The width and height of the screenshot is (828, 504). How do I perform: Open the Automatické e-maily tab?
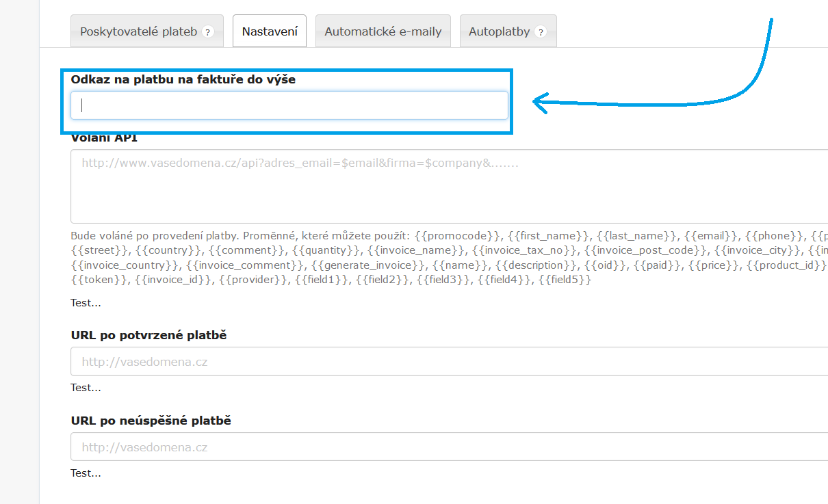pyautogui.click(x=383, y=31)
